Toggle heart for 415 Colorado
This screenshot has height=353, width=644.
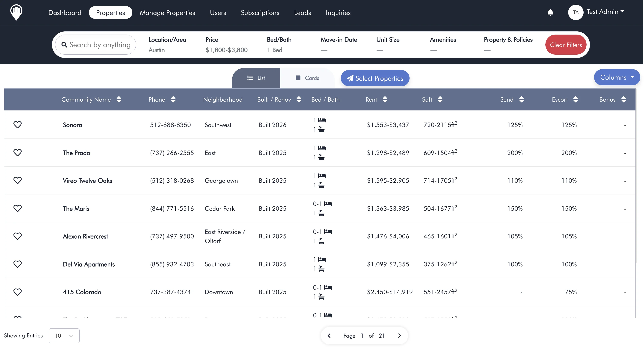point(18,292)
